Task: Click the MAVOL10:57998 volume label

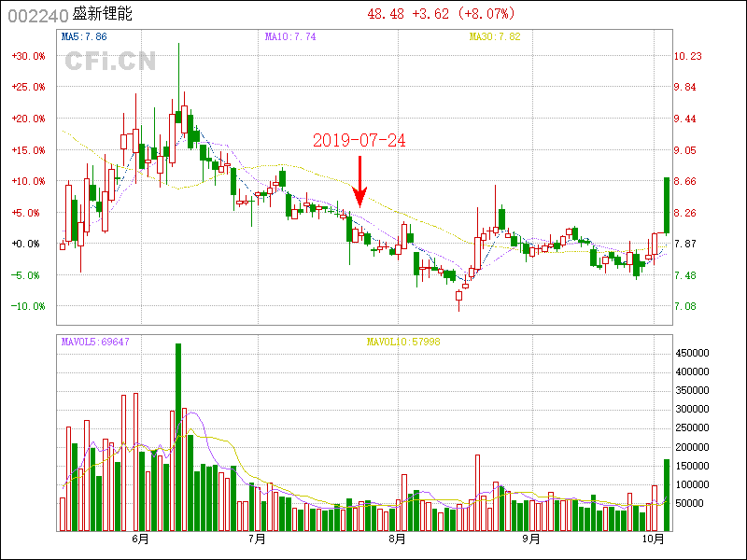Action: tap(403, 343)
